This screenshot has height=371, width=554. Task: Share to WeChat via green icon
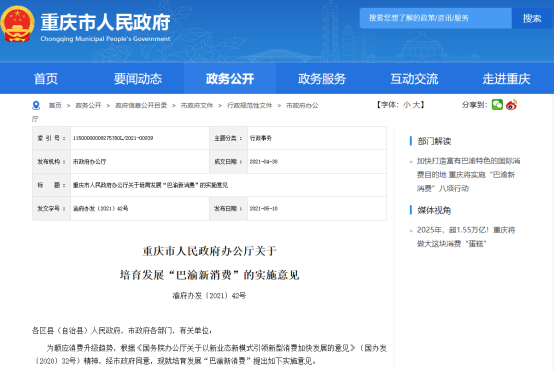pos(497,105)
